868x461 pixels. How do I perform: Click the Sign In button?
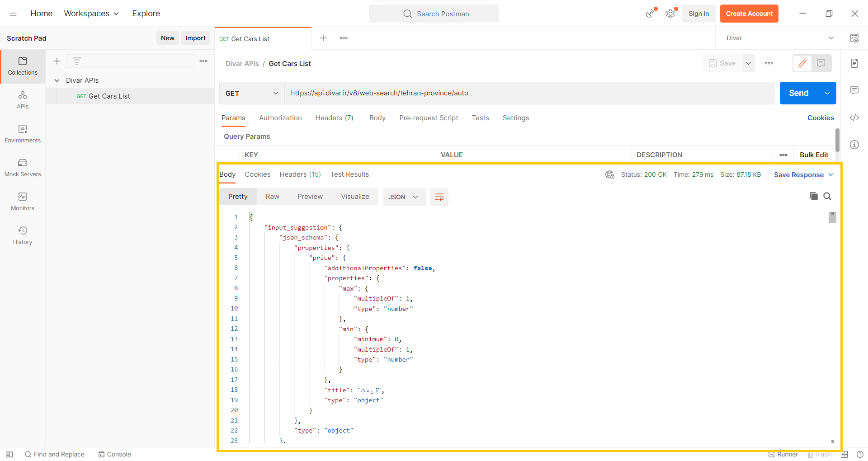[698, 14]
